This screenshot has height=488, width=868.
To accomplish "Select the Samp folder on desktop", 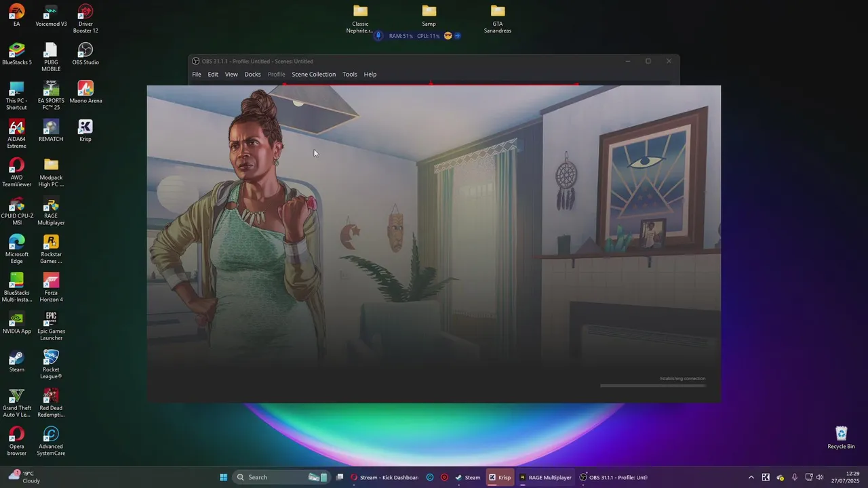I will [x=429, y=16].
